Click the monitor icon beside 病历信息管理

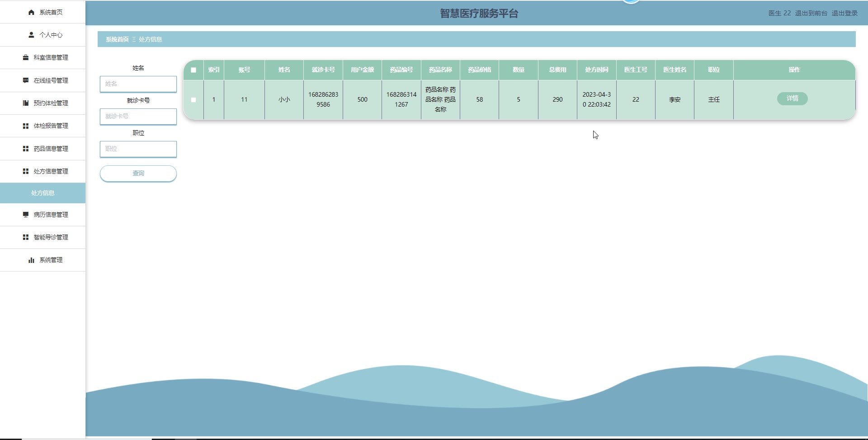[26, 215]
